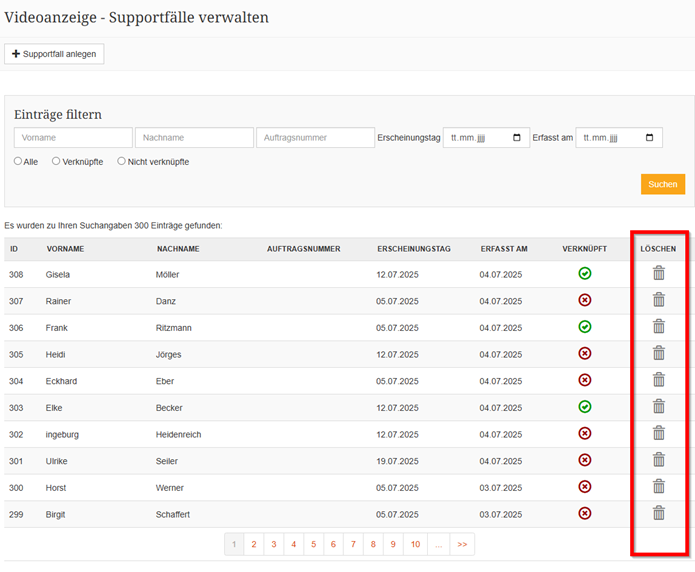Focus the Nachname filter field
The height and width of the screenshot is (572, 695).
[194, 137]
